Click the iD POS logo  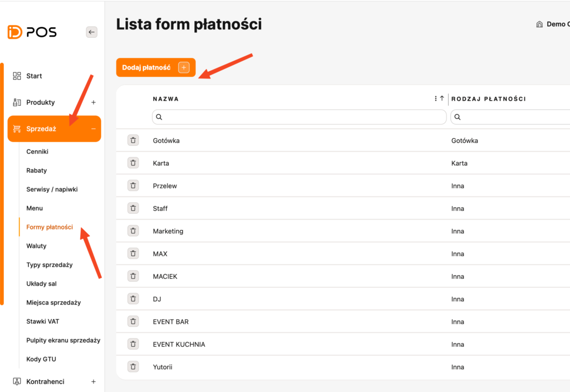point(32,32)
